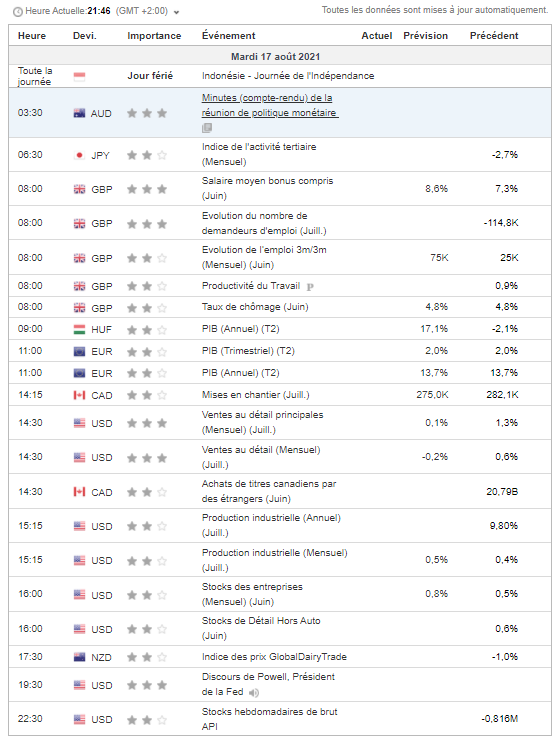Click the Précédent column header

494,36
